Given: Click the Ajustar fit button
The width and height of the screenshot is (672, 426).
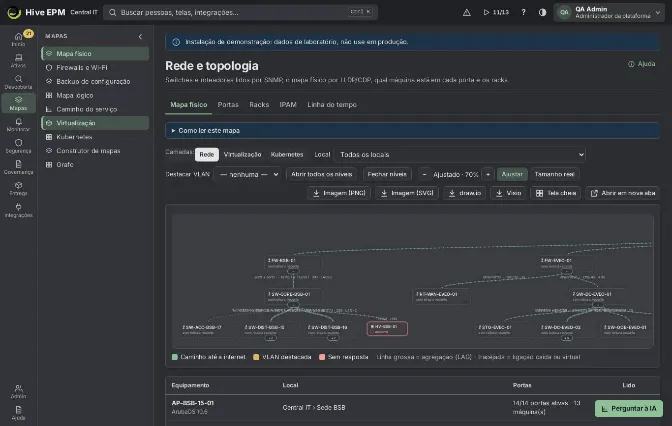Looking at the screenshot, I should [x=512, y=174].
